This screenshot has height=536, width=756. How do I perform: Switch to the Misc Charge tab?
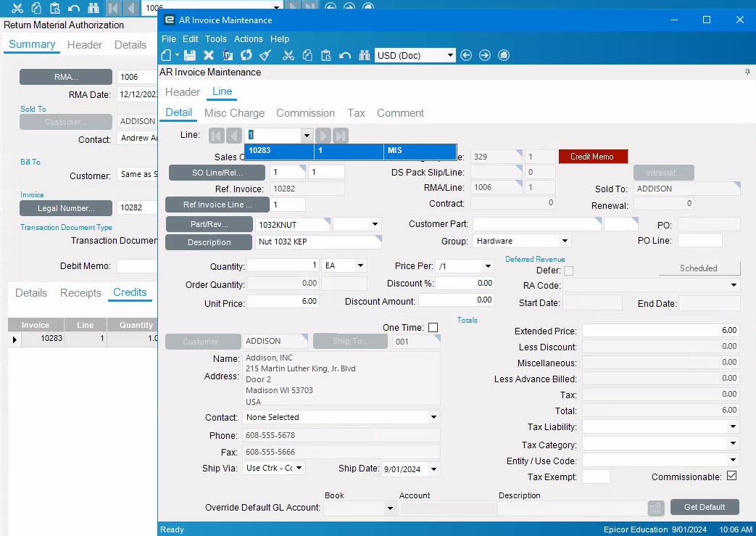[234, 113]
